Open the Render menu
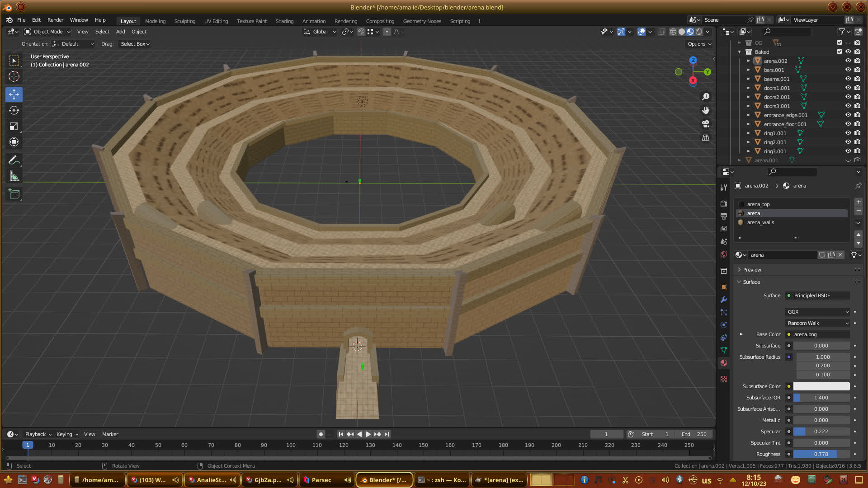The width and height of the screenshot is (868, 488). pyautogui.click(x=55, y=20)
